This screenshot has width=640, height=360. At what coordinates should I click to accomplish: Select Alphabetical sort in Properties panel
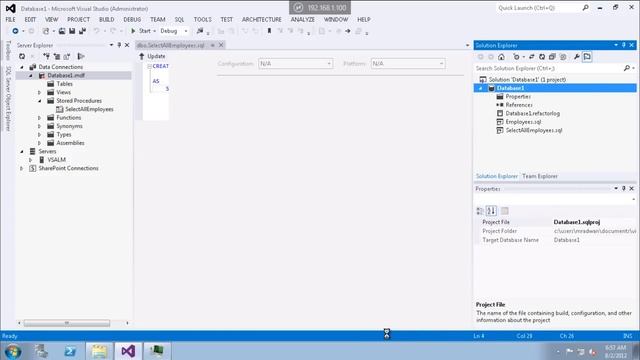click(x=491, y=211)
